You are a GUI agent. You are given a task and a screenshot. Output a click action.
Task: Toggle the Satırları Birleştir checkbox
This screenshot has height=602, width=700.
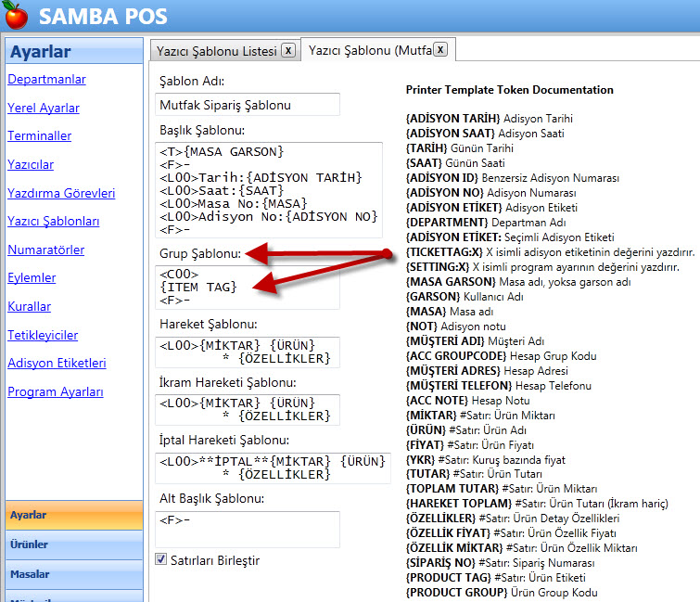pyautogui.click(x=161, y=560)
